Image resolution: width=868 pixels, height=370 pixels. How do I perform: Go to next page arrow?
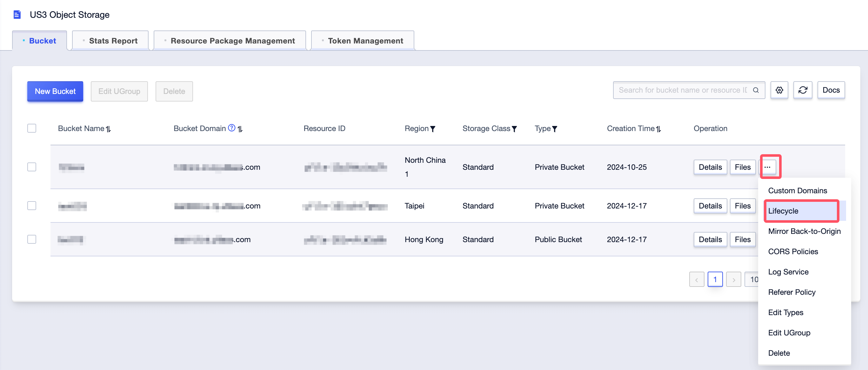coord(734,280)
